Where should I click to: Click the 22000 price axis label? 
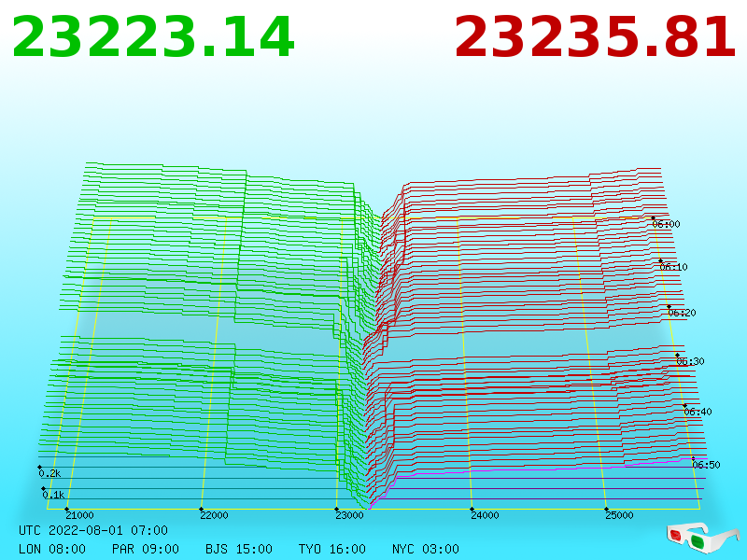[214, 515]
